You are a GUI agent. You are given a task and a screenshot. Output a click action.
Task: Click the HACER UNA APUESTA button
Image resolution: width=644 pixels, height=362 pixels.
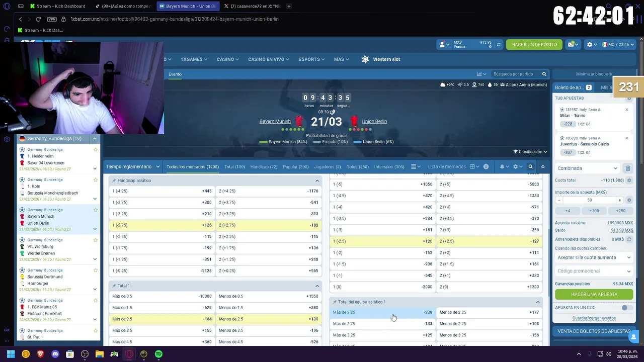[x=594, y=294]
